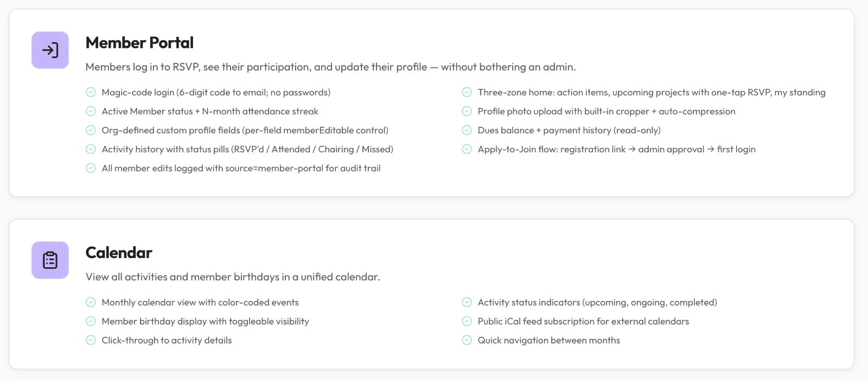Click check icon beside Monthly calendar view
868x380 pixels.
pyautogui.click(x=91, y=302)
